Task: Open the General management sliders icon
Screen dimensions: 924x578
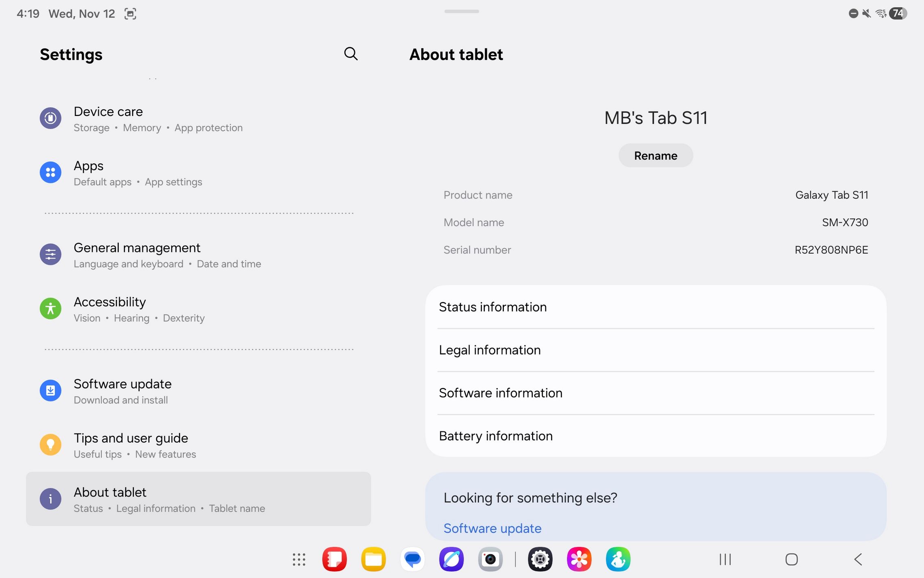Action: (50, 254)
